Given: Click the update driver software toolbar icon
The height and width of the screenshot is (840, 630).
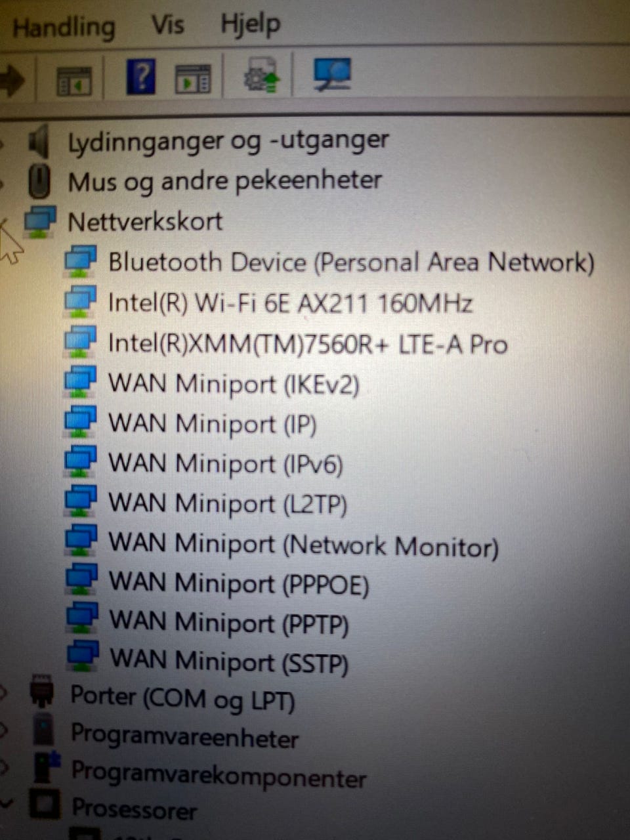Looking at the screenshot, I should [x=261, y=74].
